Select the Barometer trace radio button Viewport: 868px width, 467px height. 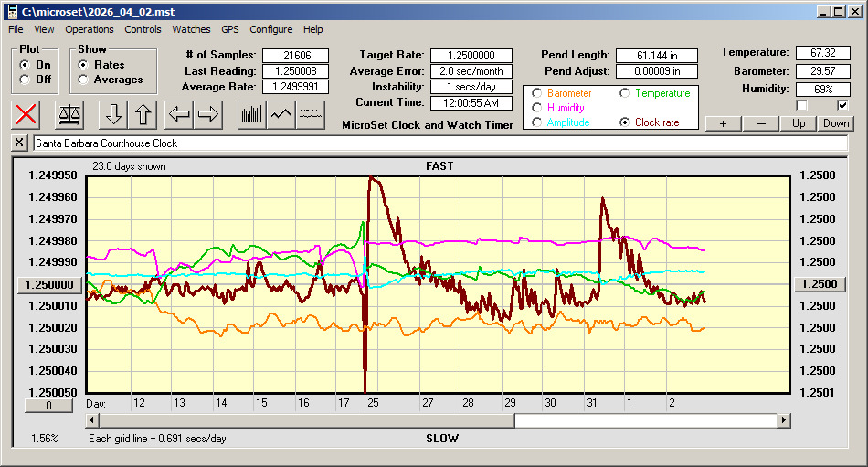(536, 93)
